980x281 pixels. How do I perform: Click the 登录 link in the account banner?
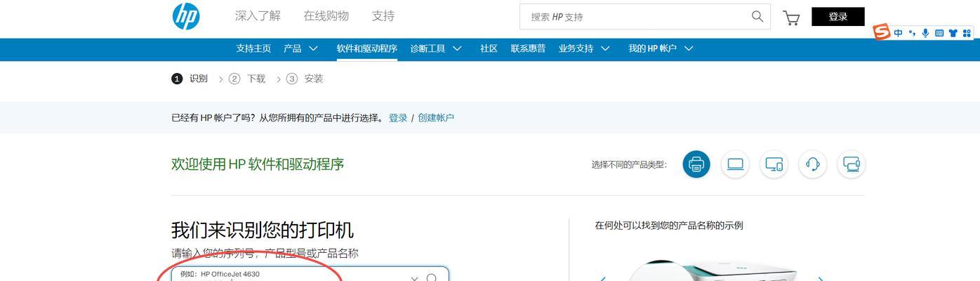point(398,118)
